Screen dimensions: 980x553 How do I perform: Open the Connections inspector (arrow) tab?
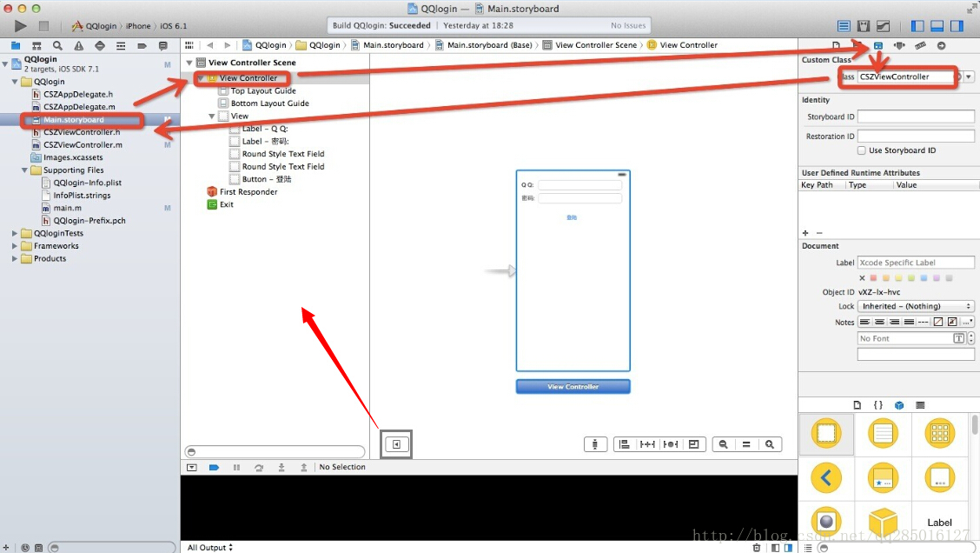coord(941,45)
